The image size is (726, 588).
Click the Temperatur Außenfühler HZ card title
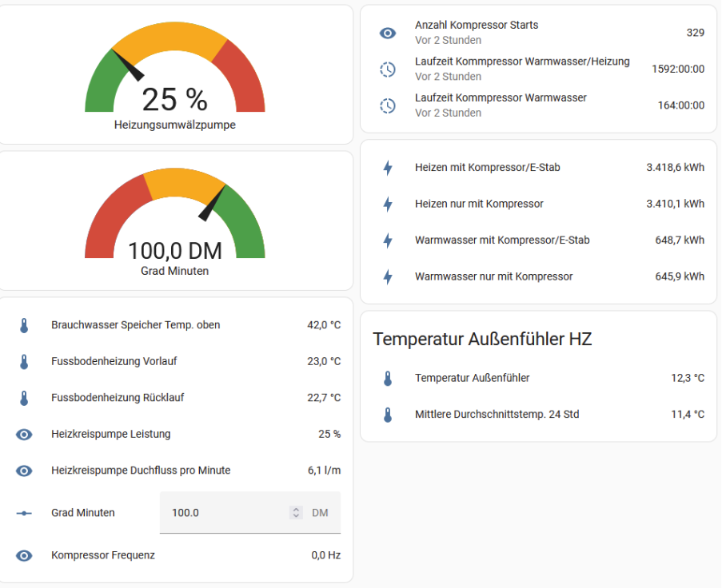[x=482, y=339]
